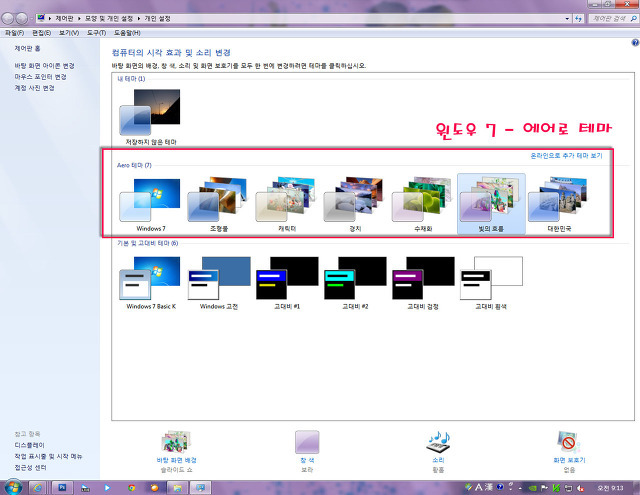
Task: Choose the Windows 고전 classic theme
Action: point(218,283)
